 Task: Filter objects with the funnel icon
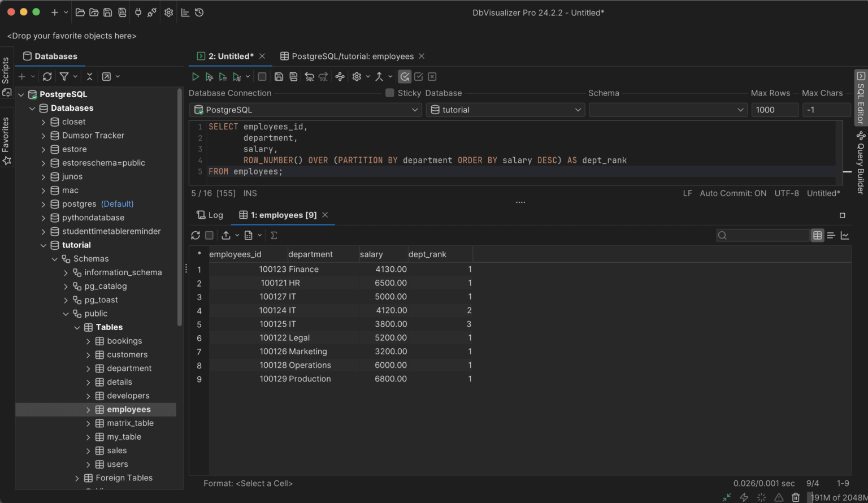[64, 76]
